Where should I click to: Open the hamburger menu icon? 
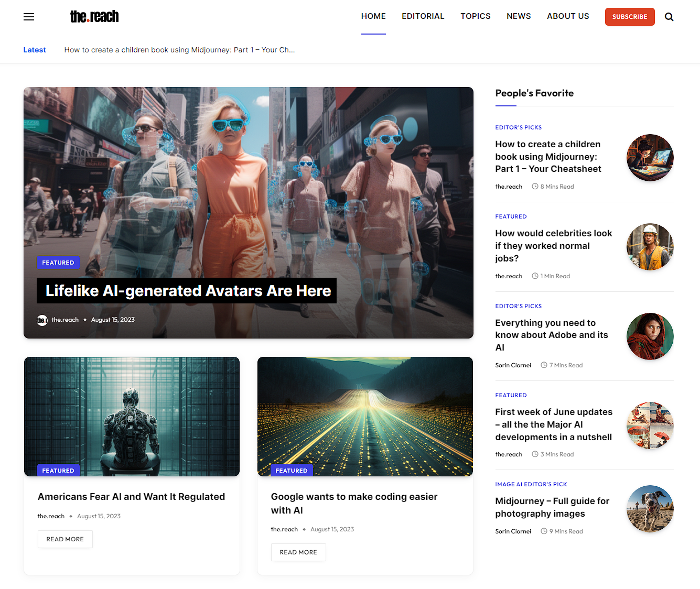[29, 17]
